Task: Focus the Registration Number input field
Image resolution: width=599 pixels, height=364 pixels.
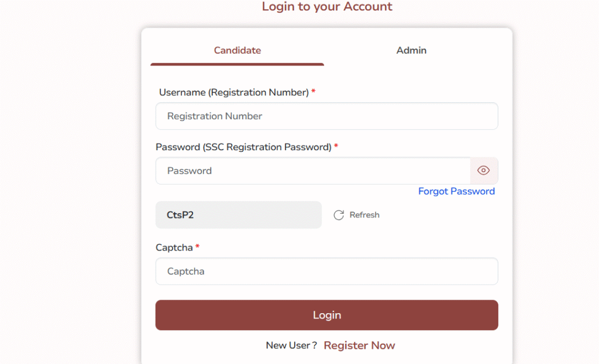Action: pos(326,116)
